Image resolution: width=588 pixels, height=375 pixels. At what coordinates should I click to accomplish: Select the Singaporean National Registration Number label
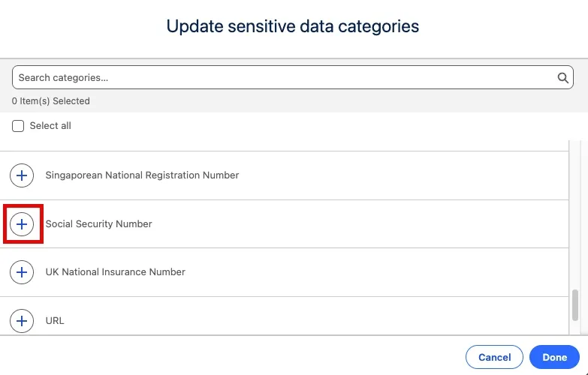coord(142,175)
